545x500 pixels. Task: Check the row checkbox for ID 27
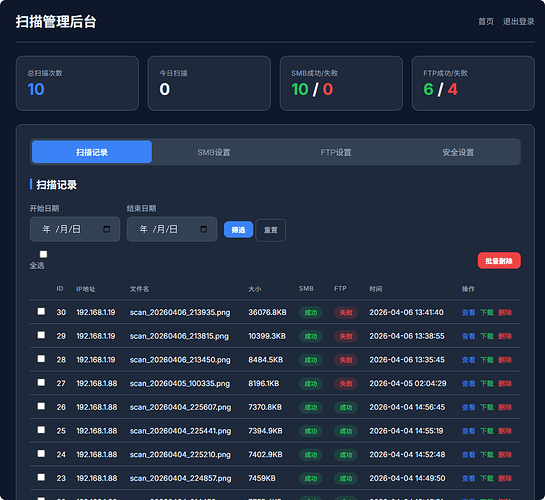41,382
